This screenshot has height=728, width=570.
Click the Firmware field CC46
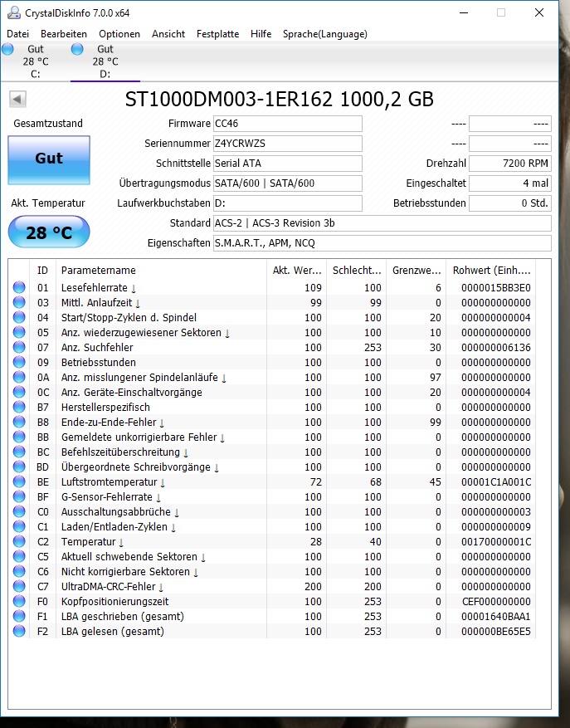tap(287, 124)
